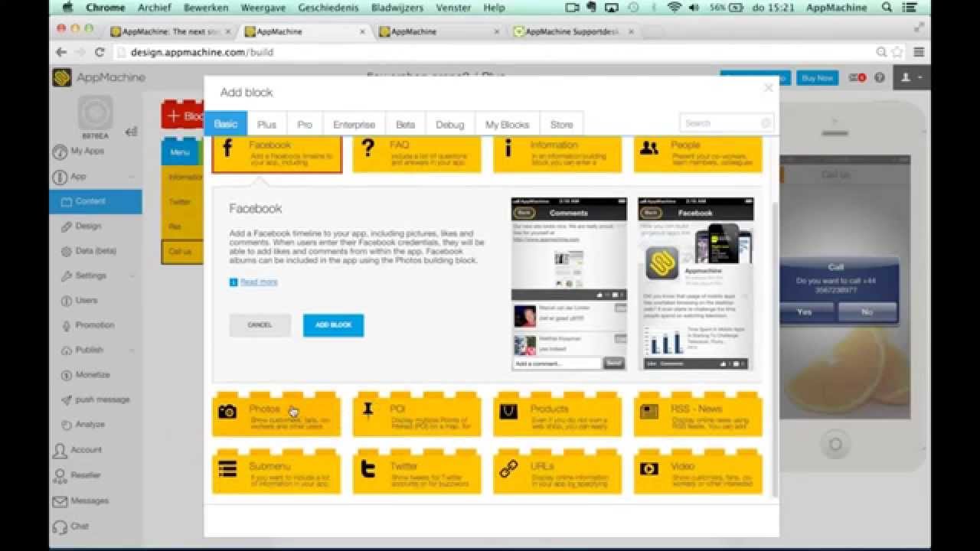
Task: Select the RSS - News block
Action: 698,416
